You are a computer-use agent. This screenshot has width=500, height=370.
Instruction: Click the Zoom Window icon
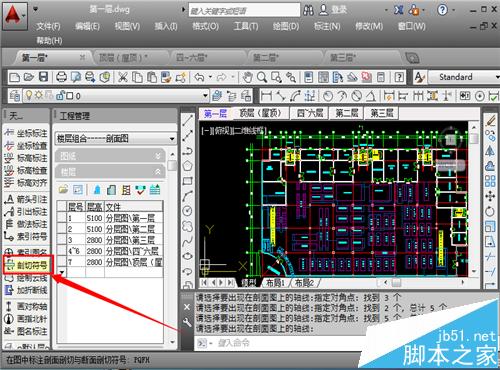[x=276, y=77]
